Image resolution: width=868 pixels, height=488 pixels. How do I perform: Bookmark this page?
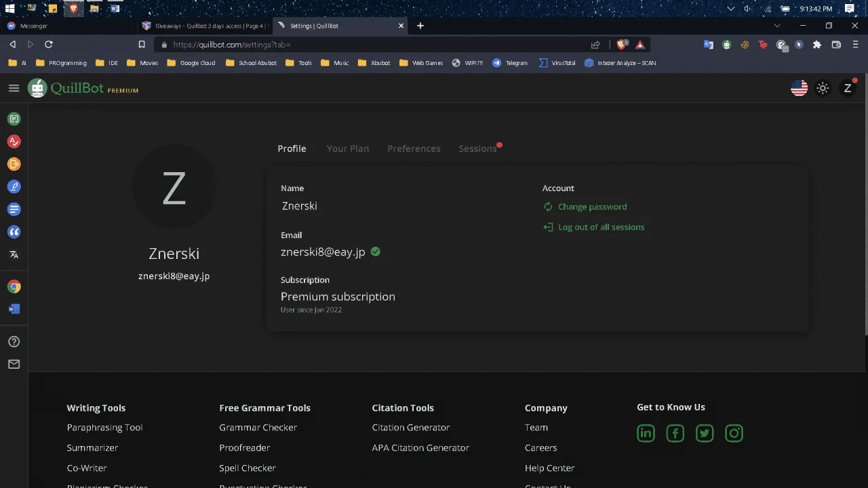click(142, 45)
